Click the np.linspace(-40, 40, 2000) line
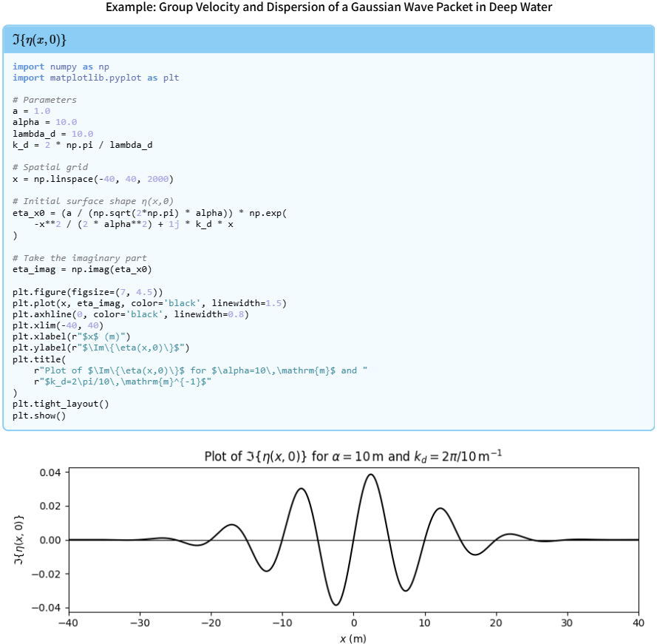 [93, 179]
